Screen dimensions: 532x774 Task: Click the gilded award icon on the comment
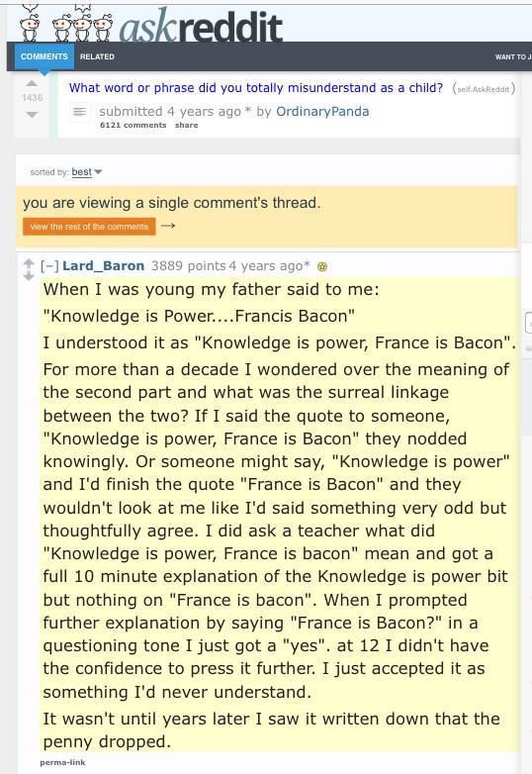[x=322, y=267]
